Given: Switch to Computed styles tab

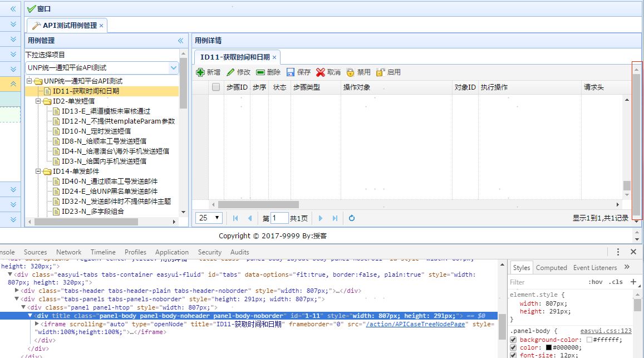Looking at the screenshot, I should [551, 268].
